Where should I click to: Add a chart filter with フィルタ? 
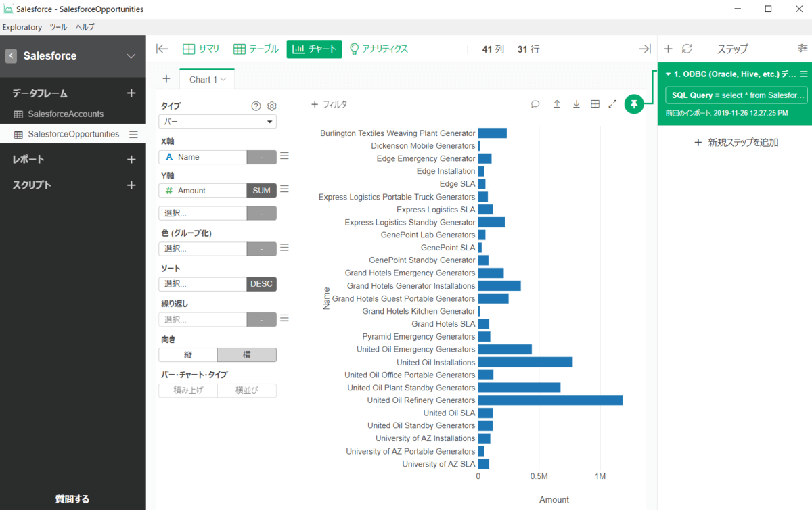[x=329, y=105]
